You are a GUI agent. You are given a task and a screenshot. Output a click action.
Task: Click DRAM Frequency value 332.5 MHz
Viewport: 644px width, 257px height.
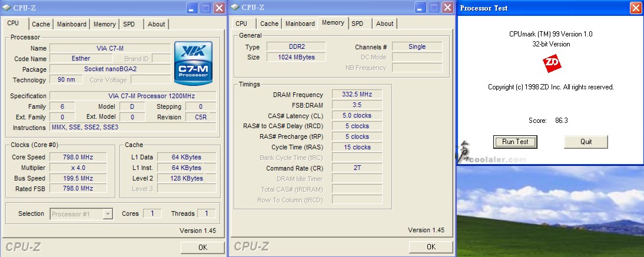click(357, 95)
